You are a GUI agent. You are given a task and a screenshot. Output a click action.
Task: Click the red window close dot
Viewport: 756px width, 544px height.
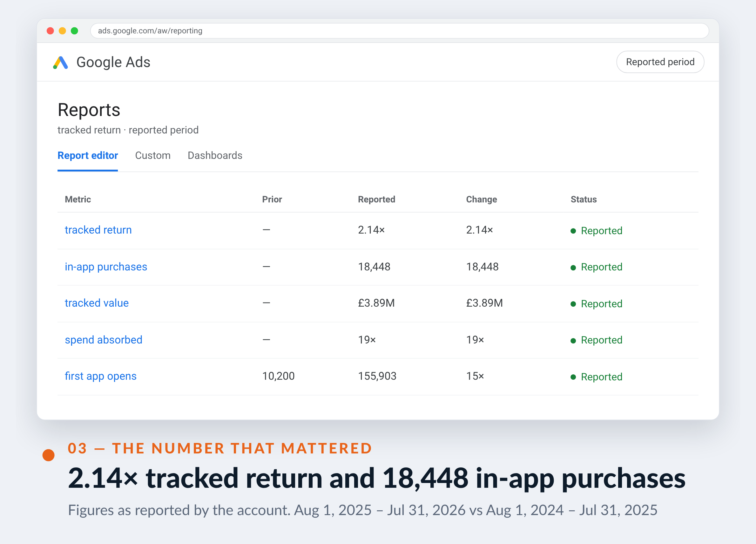50,31
